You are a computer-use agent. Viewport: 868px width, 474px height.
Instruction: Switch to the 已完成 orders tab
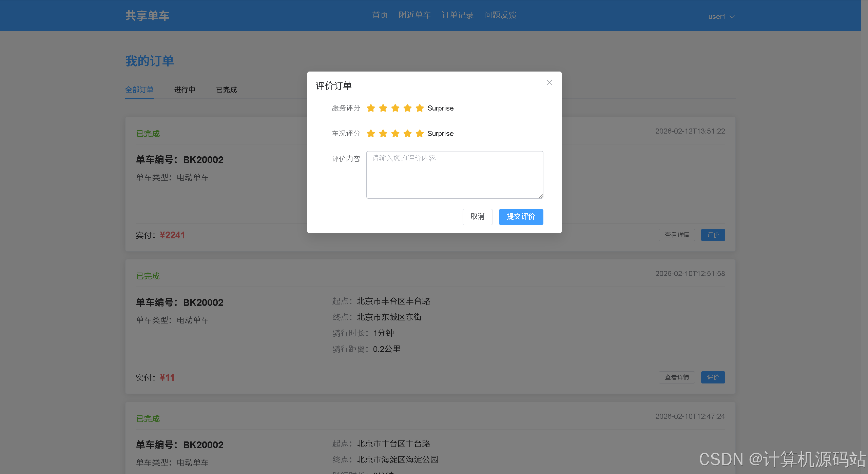(226, 90)
